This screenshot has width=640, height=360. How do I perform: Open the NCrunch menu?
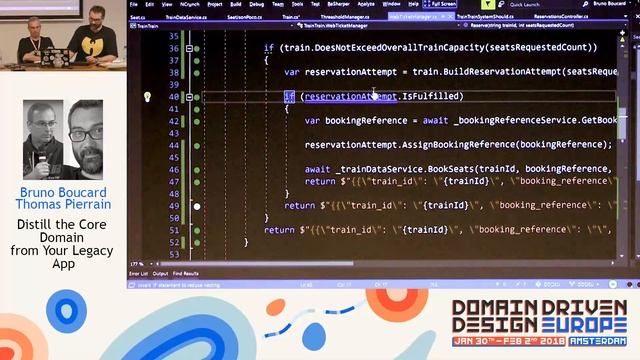(x=189, y=4)
